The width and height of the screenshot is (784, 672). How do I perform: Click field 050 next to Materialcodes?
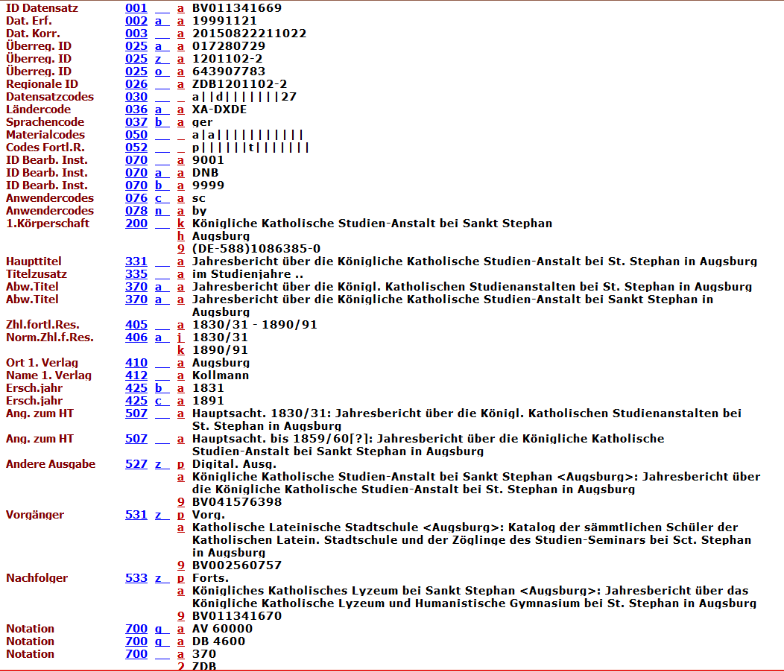pyautogui.click(x=136, y=135)
